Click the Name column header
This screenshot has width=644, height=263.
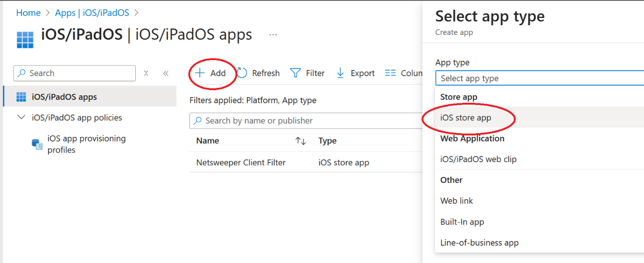pos(208,141)
